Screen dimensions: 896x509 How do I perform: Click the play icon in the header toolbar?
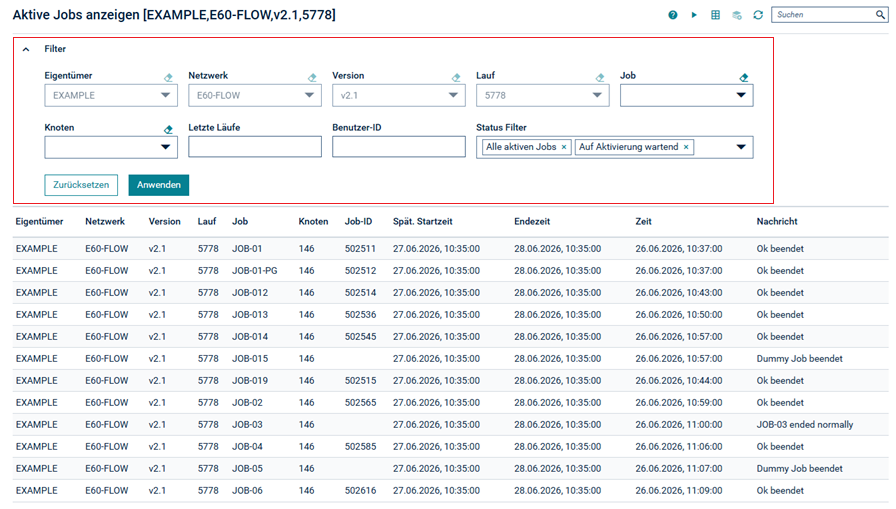click(694, 15)
